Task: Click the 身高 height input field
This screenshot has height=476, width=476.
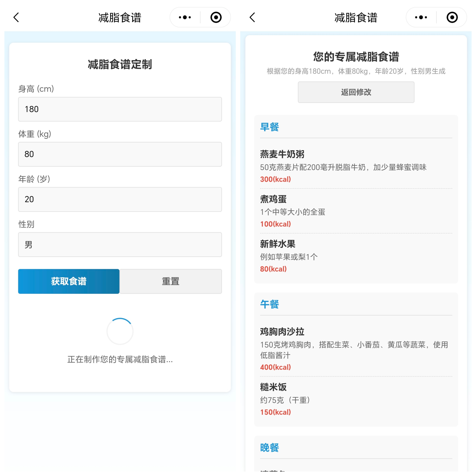Action: [x=120, y=109]
